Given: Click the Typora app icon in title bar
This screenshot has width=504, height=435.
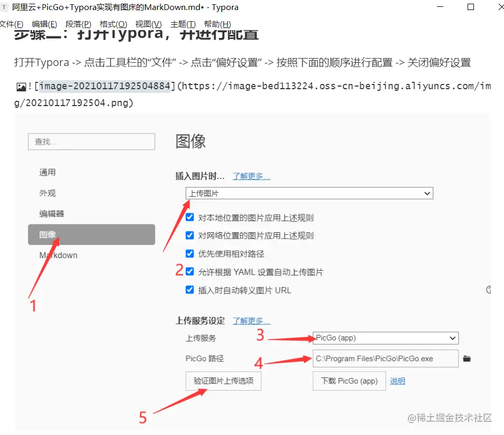Looking at the screenshot, I should pyautogui.click(x=4, y=7).
